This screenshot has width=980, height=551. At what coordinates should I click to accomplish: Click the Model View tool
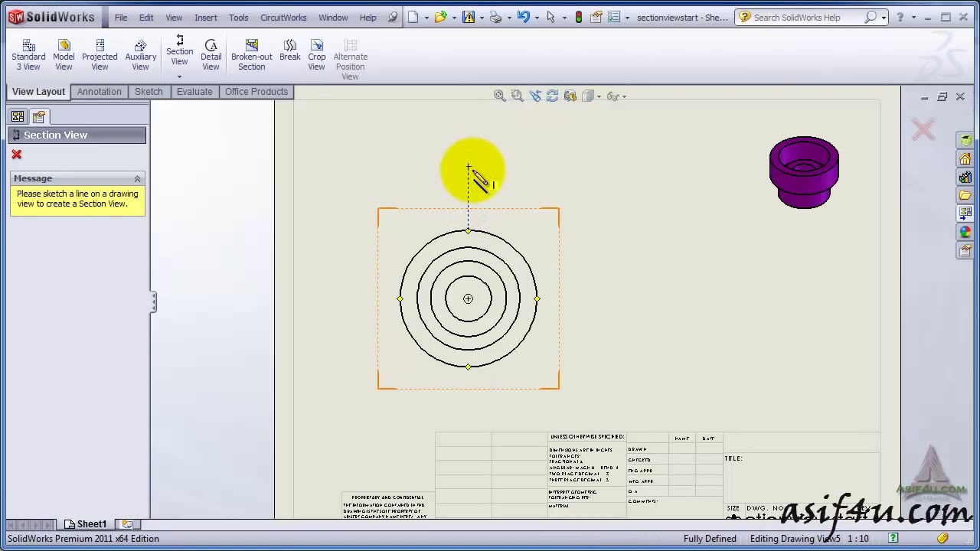(64, 55)
